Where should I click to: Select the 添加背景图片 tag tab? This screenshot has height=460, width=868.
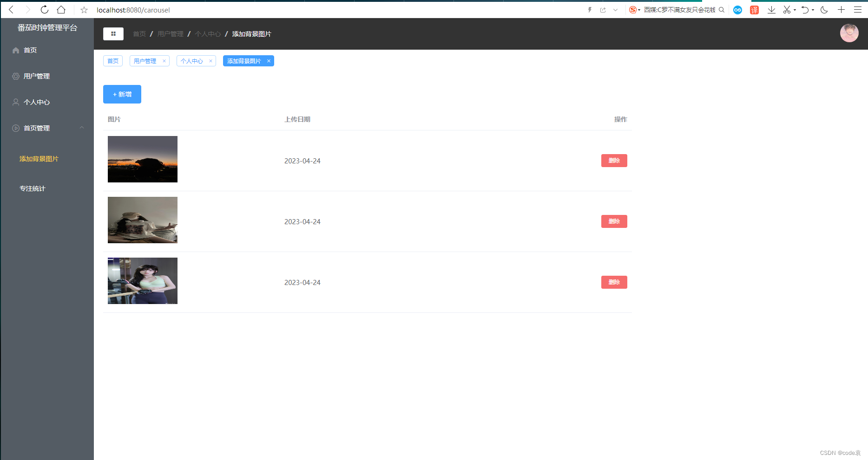coord(244,61)
